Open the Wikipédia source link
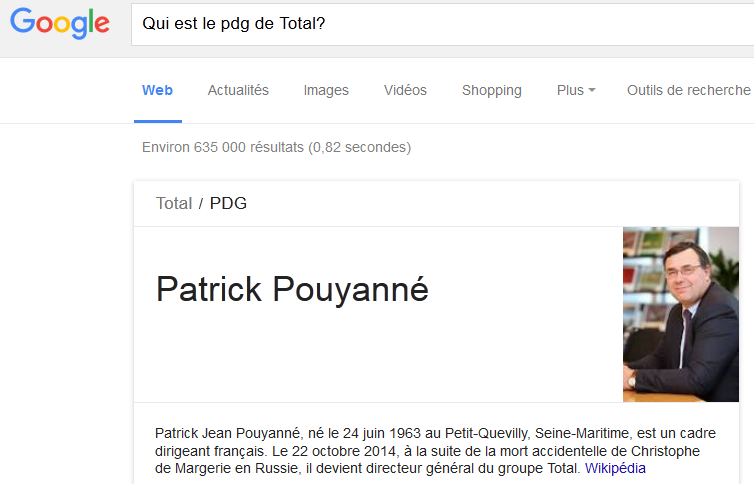 point(615,468)
